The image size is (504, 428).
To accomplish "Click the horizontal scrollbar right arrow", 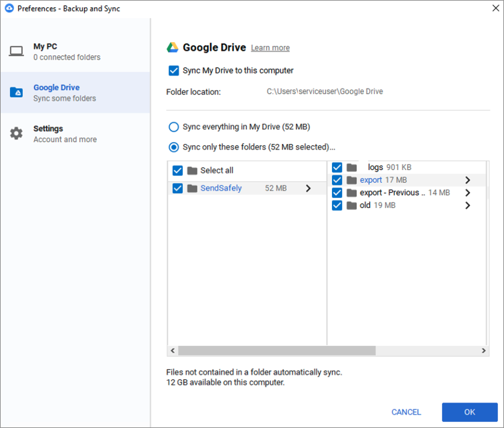I will point(483,351).
